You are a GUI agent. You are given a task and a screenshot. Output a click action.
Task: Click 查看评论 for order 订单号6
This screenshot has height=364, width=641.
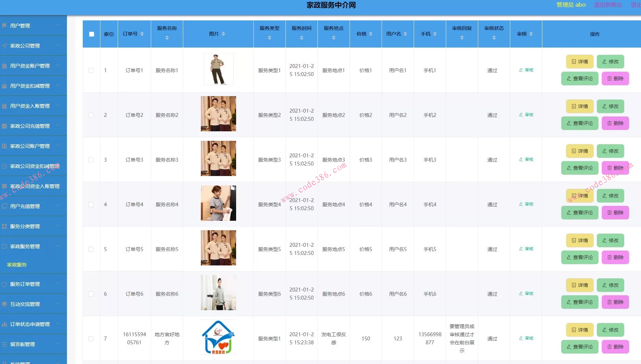580,302
